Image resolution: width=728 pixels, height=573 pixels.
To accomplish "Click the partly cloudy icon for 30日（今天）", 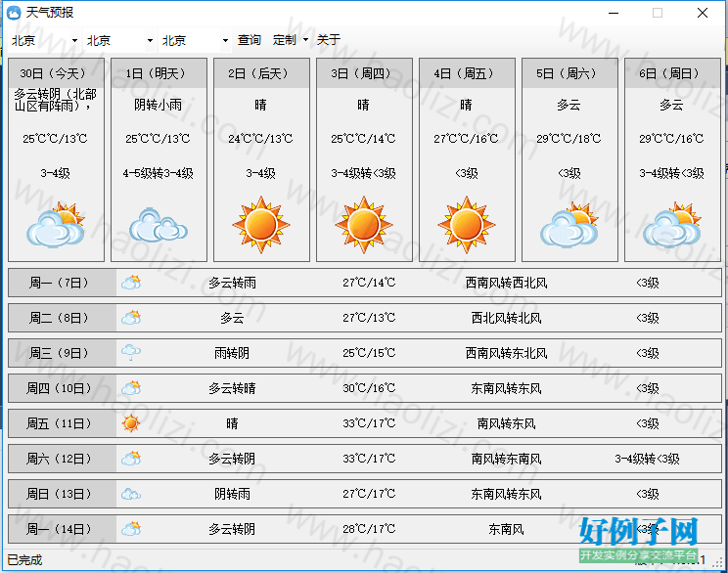I will click(x=56, y=225).
